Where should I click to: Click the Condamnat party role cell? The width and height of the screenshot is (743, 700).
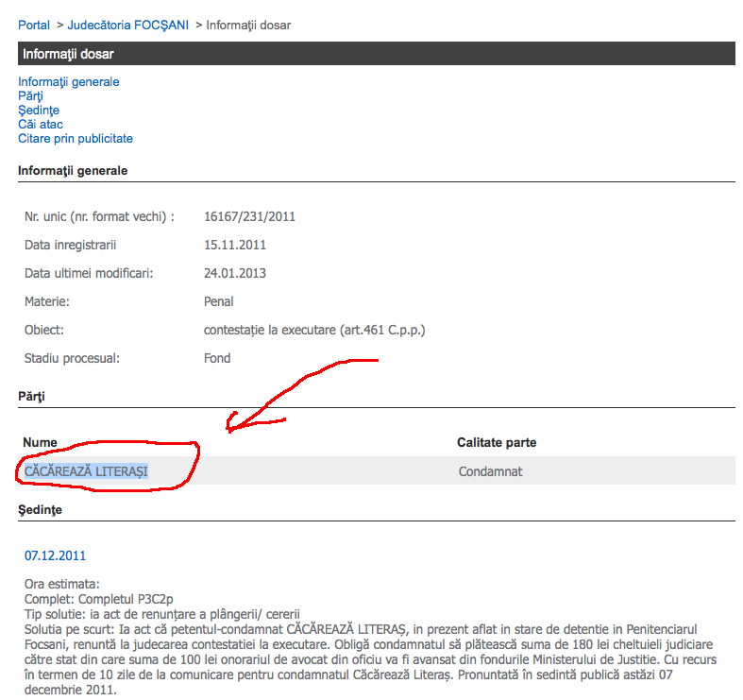[490, 471]
